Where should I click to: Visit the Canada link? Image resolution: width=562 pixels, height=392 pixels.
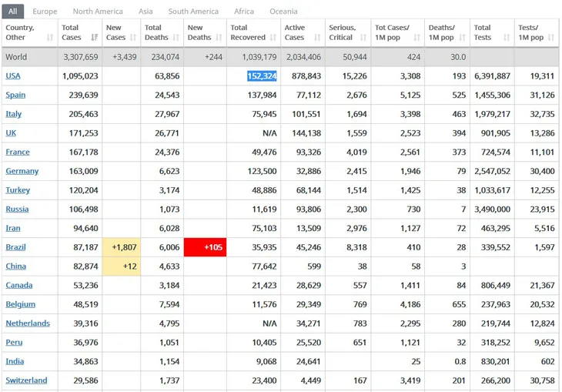19,285
